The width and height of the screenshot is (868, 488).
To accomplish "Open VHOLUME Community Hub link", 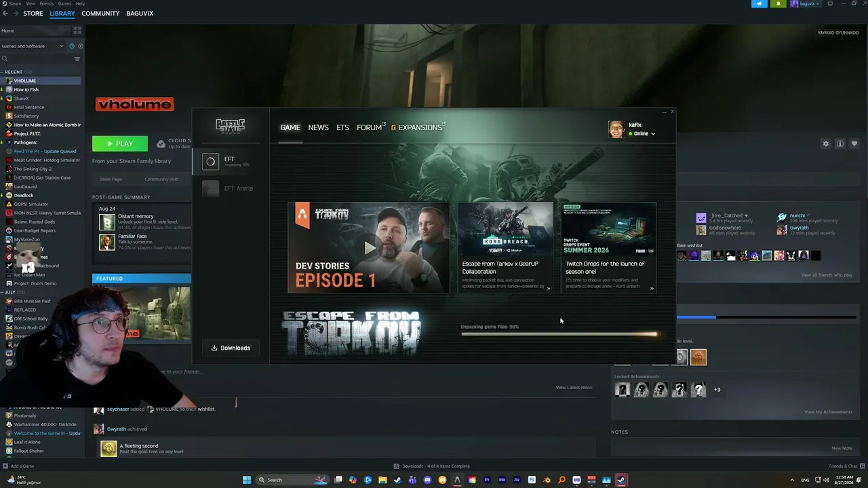I will coord(161,179).
